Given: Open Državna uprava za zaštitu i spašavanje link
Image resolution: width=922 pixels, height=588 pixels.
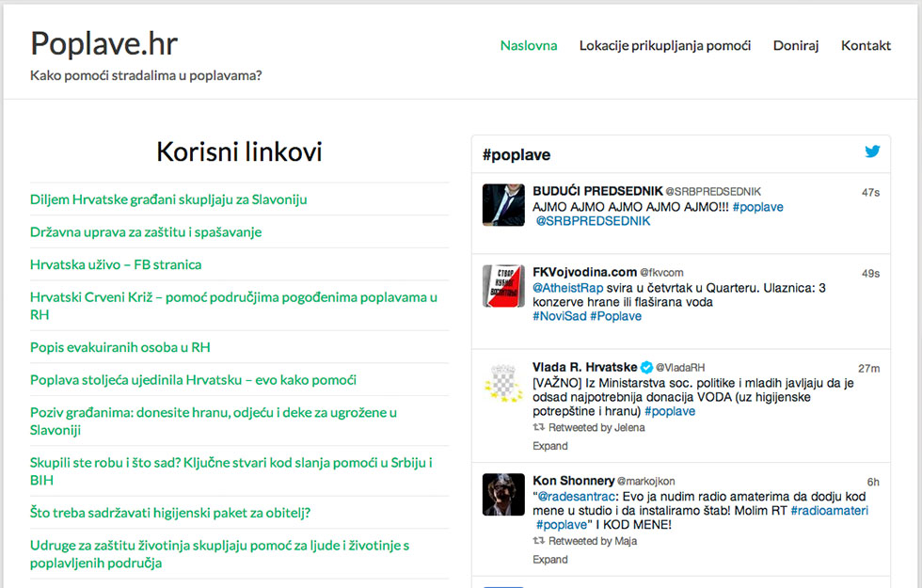Looking at the screenshot, I should click(x=146, y=231).
